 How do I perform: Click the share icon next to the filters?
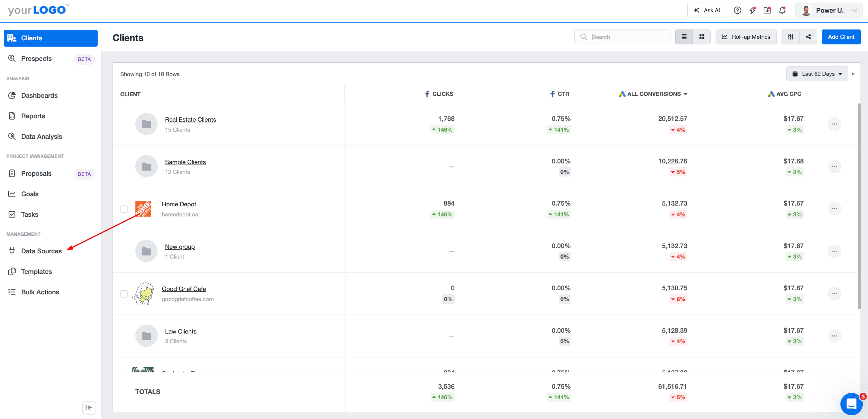pyautogui.click(x=808, y=37)
